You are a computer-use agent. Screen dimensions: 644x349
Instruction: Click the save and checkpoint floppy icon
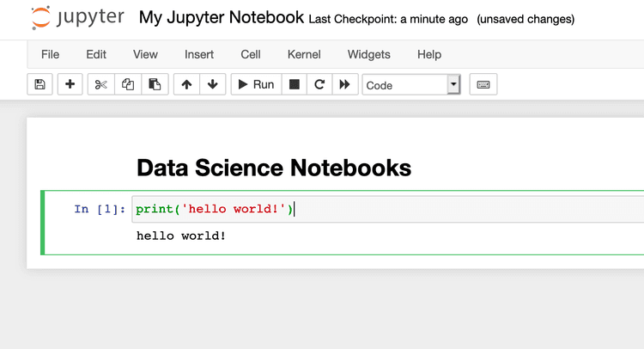click(39, 84)
